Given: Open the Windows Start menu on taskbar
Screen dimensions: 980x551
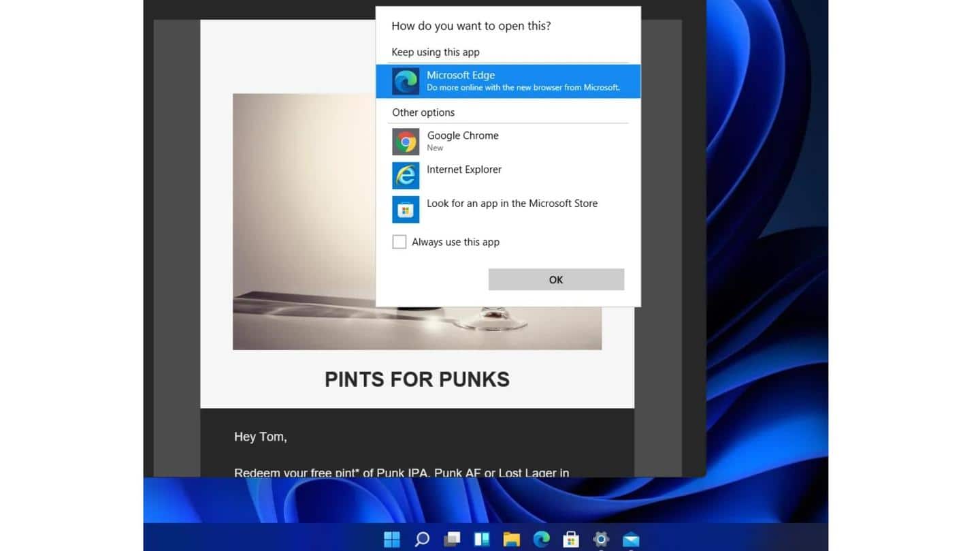Looking at the screenshot, I should pyautogui.click(x=392, y=539).
